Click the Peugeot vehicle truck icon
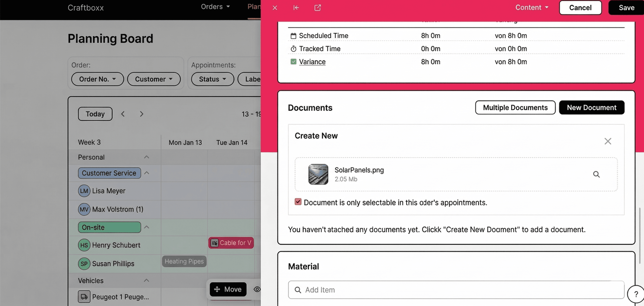This screenshot has height=306, width=644. pyautogui.click(x=84, y=296)
